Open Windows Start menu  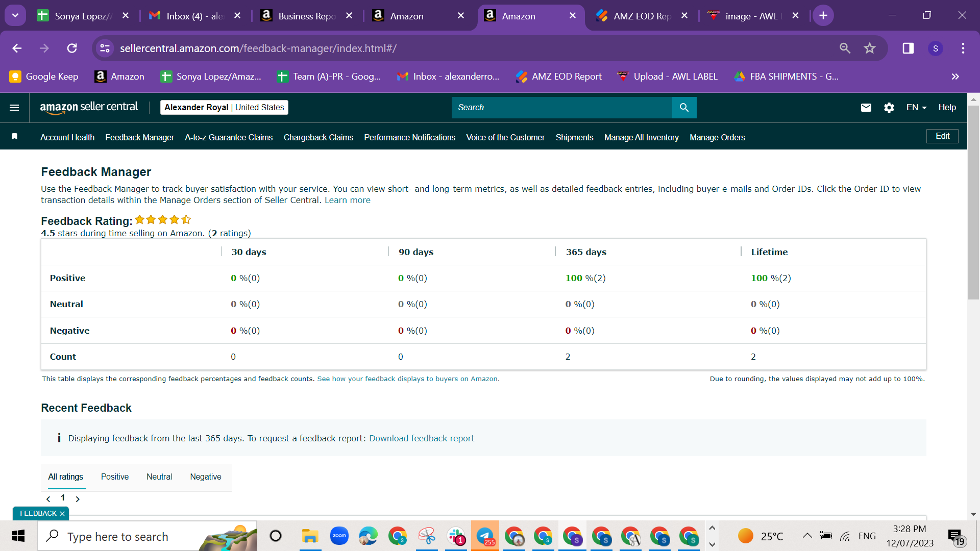click(18, 536)
